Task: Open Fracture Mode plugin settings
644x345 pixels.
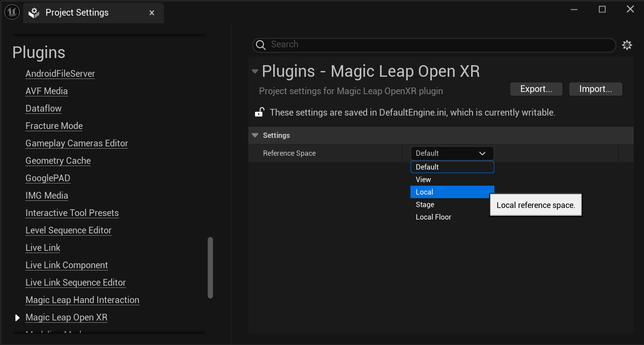Action: [x=54, y=126]
